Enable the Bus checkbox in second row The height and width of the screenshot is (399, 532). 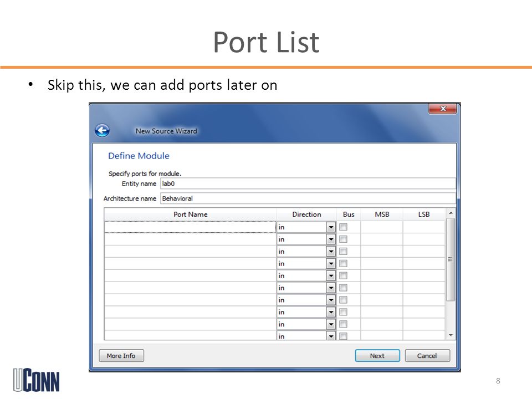pyautogui.click(x=344, y=239)
